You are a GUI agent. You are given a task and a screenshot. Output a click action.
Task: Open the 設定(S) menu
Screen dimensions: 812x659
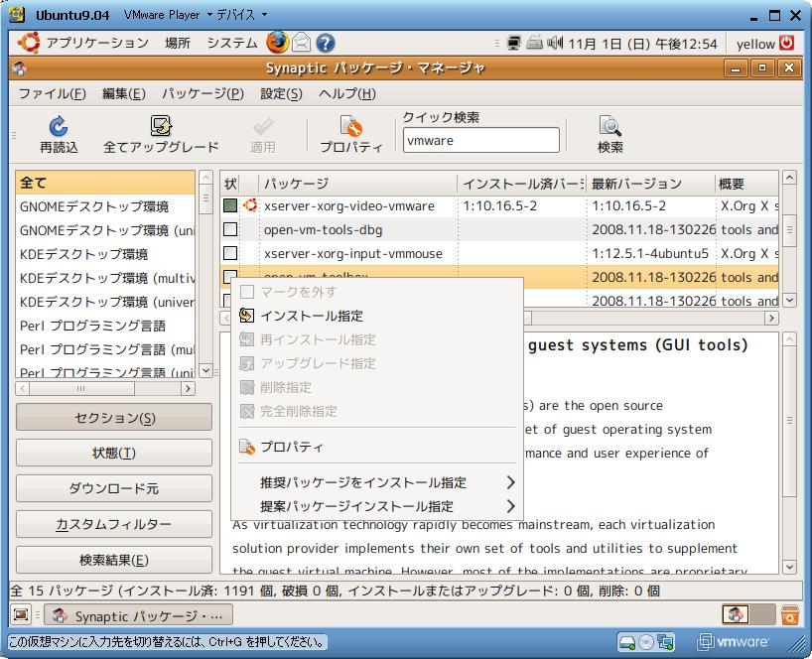point(281,93)
